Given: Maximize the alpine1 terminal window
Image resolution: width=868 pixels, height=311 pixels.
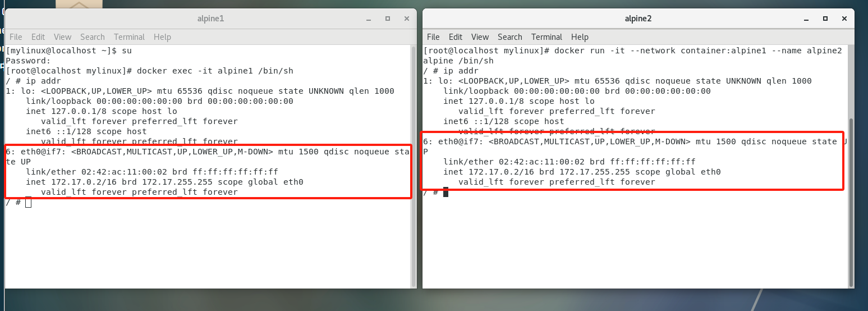Looking at the screenshot, I should click(x=388, y=19).
